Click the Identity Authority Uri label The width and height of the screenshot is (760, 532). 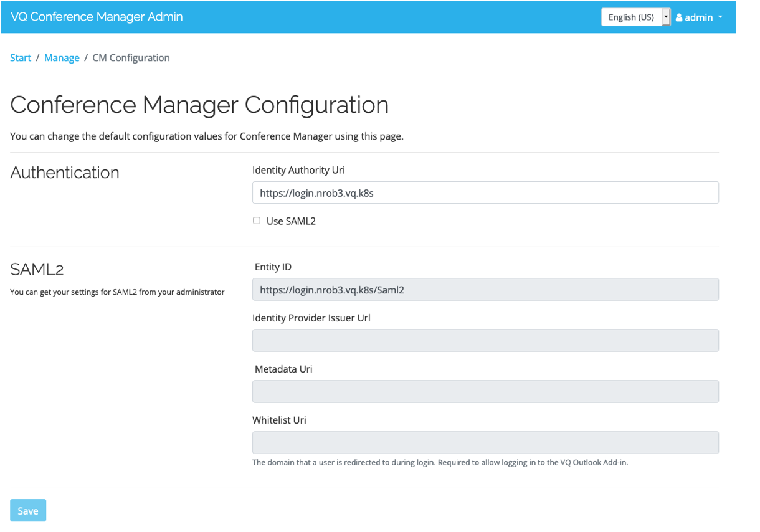298,170
